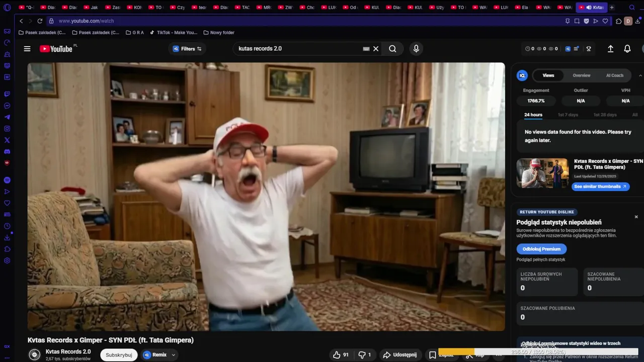Open Telegram in the browser sidebar

pyautogui.click(x=7, y=117)
